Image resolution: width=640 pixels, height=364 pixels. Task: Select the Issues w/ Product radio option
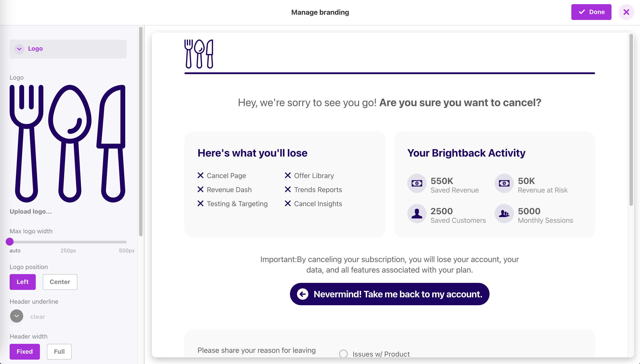(x=343, y=353)
